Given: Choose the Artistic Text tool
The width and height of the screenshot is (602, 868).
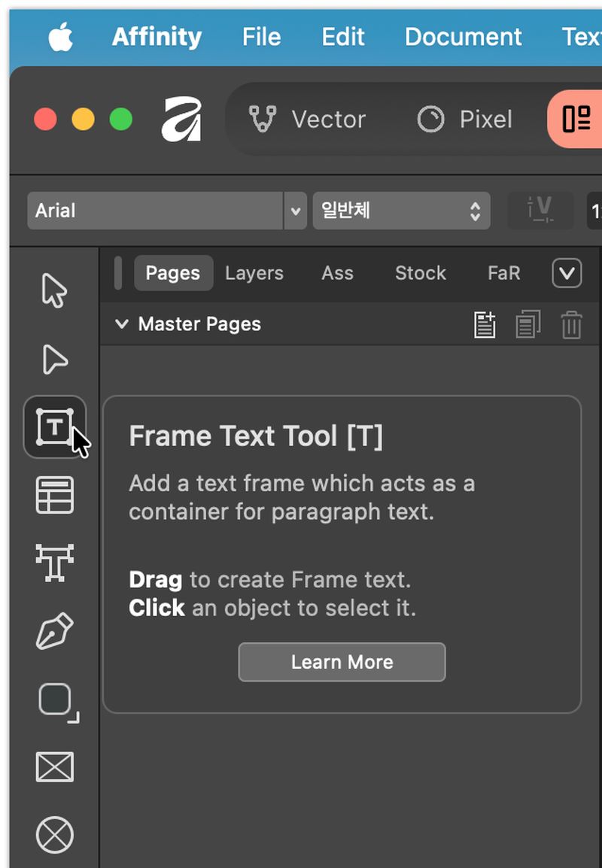Looking at the screenshot, I should [x=54, y=563].
